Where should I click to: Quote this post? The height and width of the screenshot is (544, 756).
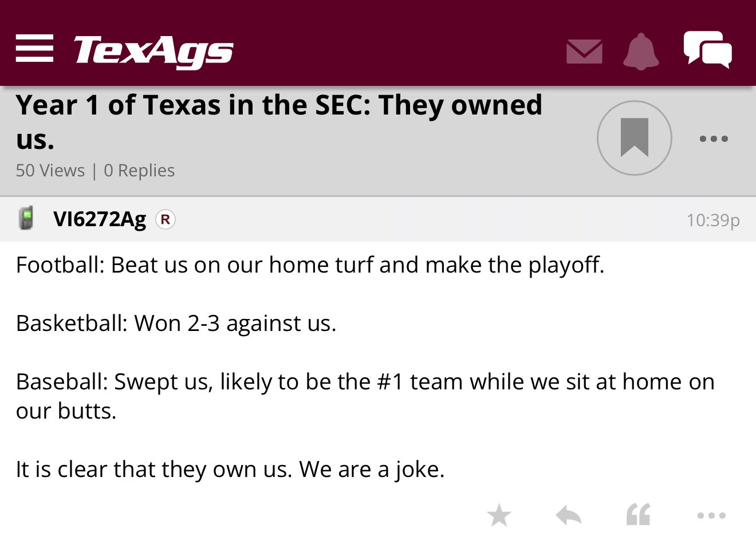coord(639,515)
